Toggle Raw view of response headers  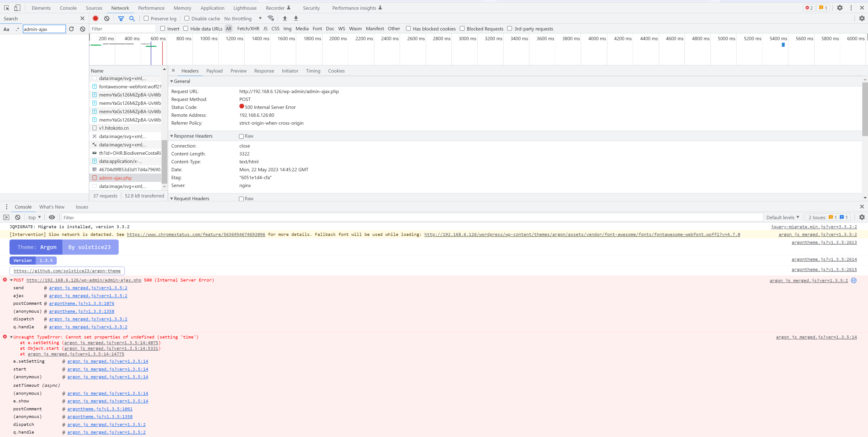(241, 136)
